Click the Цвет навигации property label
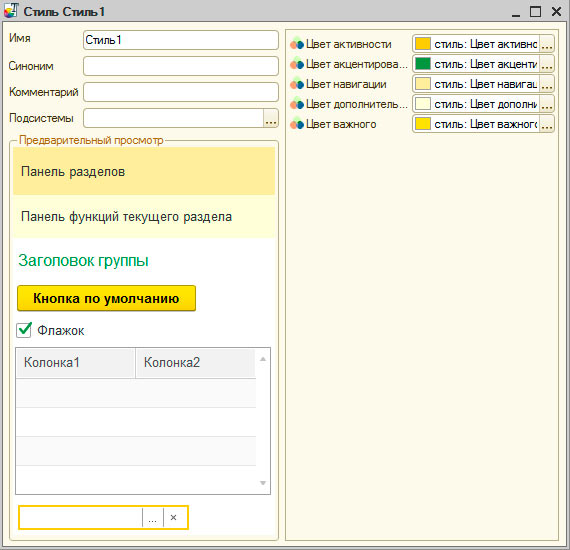This screenshot has width=570, height=550. [346, 84]
